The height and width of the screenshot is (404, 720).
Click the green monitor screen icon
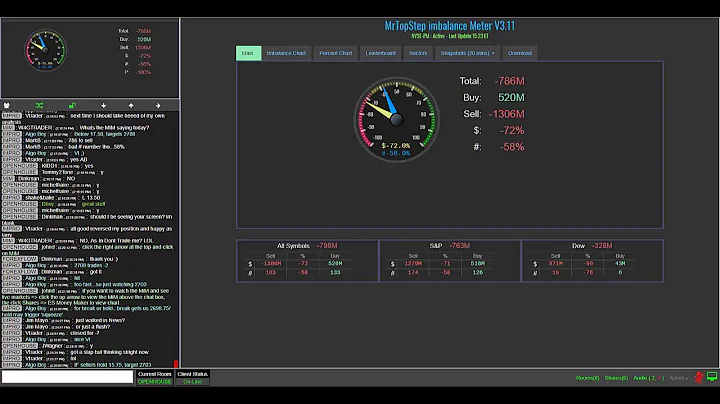pyautogui.click(x=712, y=377)
